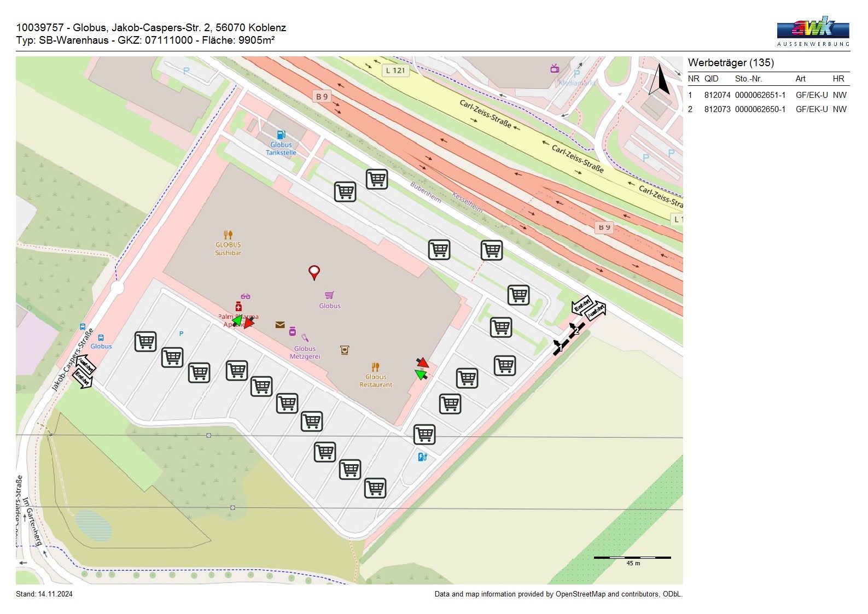Click the MediaMarkt electronics store icon
Screen dimensions: 868x614
pos(555,68)
